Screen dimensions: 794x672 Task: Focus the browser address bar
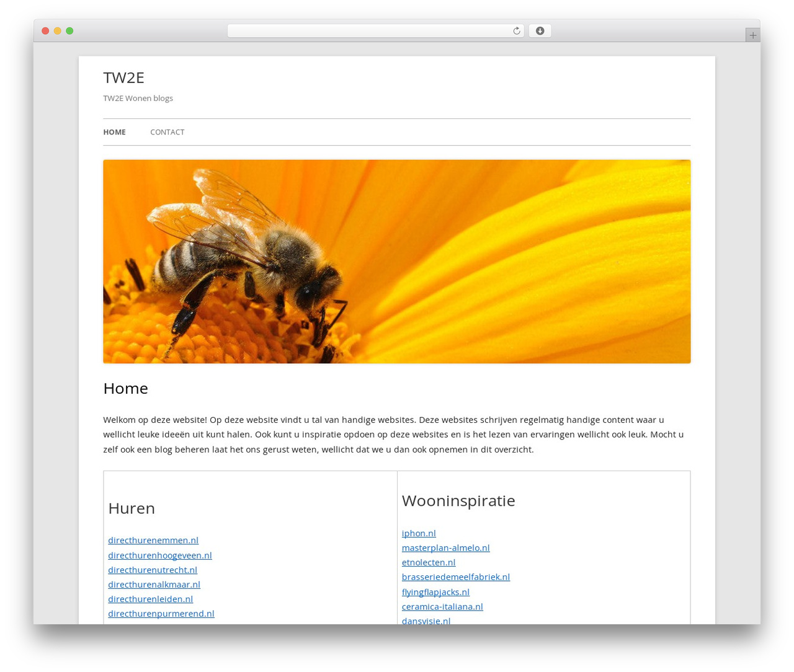(x=375, y=31)
